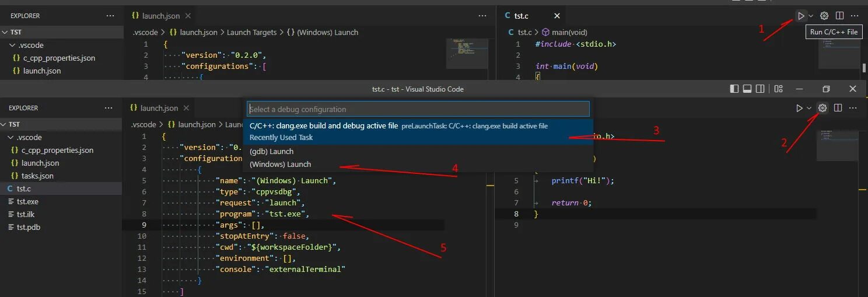Image resolution: width=868 pixels, height=297 pixels.
Task: Click Launch Targets breadcrumb in upper window
Action: coord(251,32)
